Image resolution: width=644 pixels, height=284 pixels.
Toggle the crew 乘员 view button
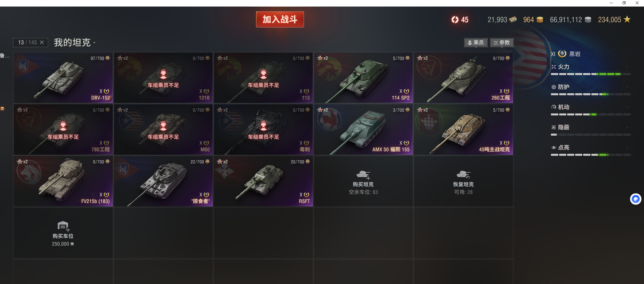pyautogui.click(x=476, y=43)
